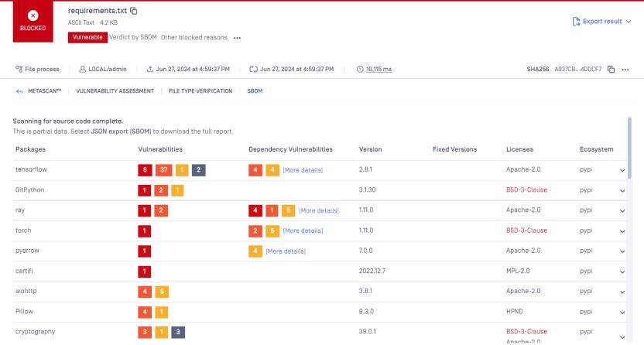
Task: Click cryptography grey badge showing 3
Action: (178, 333)
